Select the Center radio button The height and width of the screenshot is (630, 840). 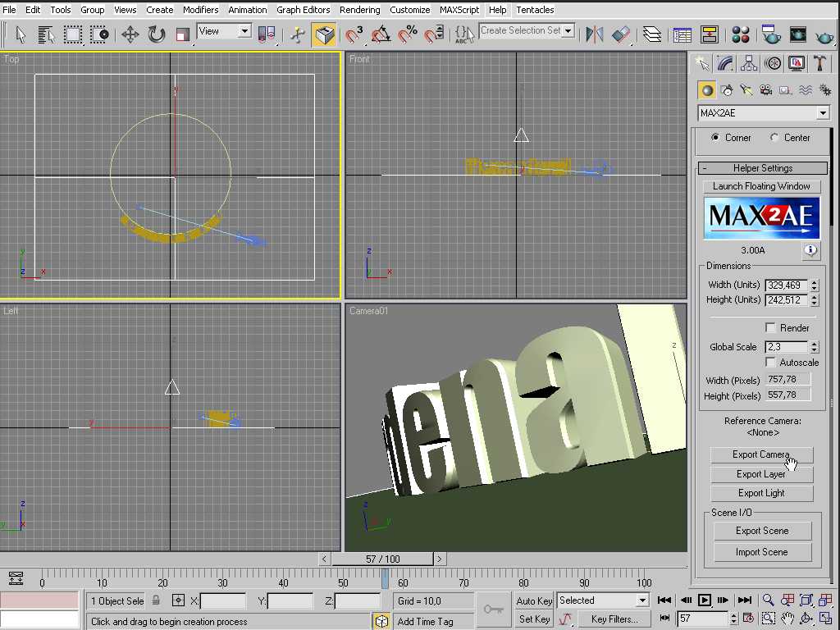point(774,138)
